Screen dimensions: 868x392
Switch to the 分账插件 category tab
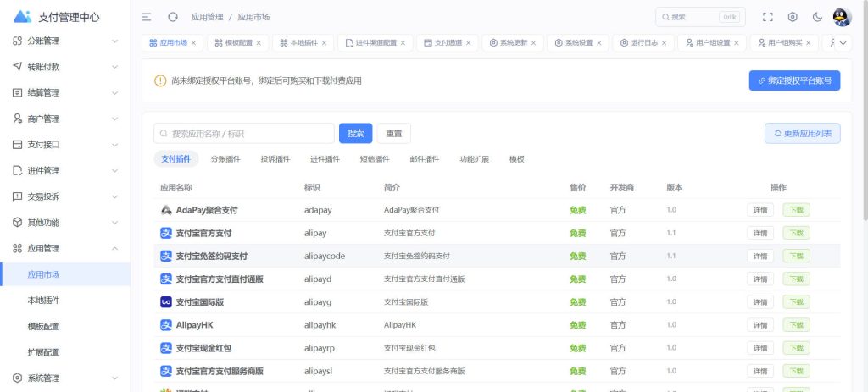[x=225, y=159]
